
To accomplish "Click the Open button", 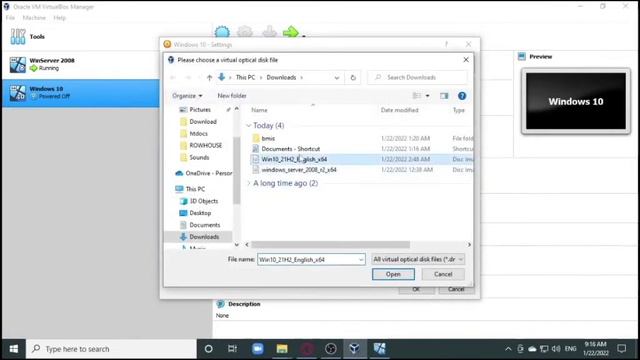I will click(x=393, y=274).
